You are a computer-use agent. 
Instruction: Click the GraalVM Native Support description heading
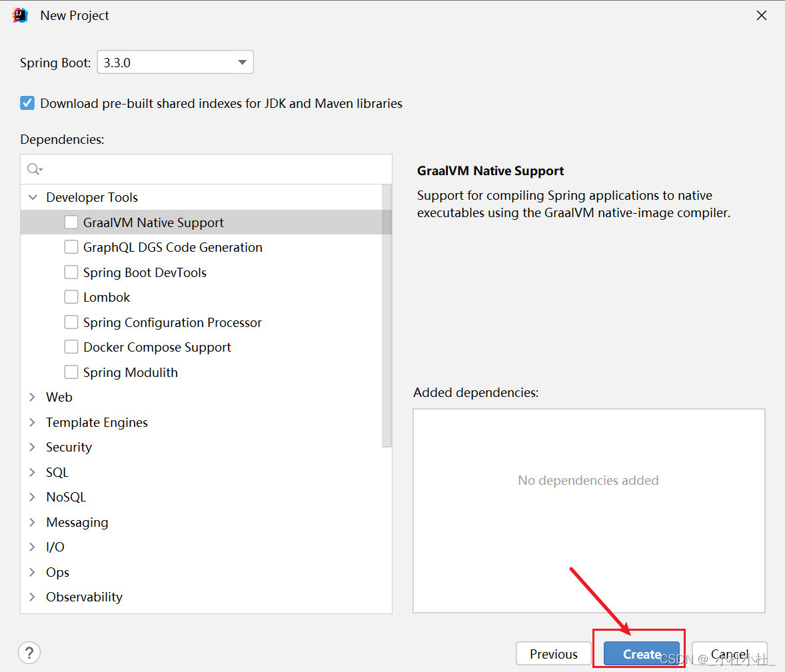coord(490,170)
